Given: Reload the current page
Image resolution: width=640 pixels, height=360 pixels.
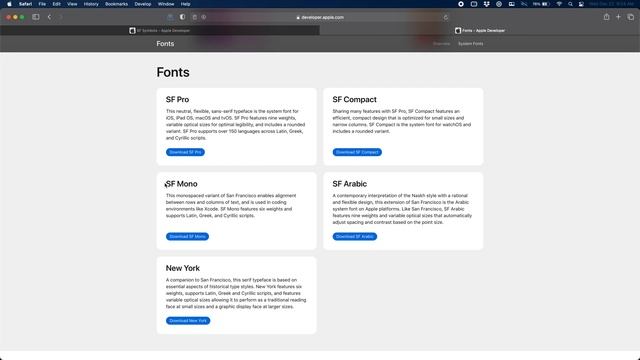Looking at the screenshot, I should [x=446, y=17].
